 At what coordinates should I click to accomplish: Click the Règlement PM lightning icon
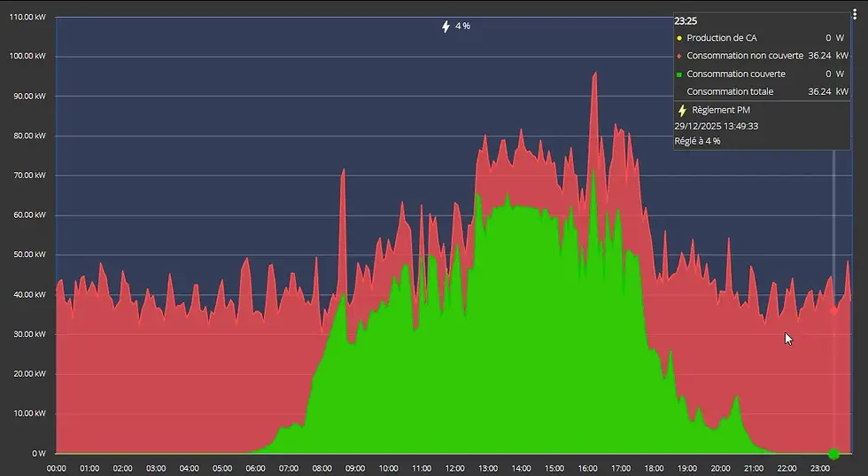tap(682, 110)
